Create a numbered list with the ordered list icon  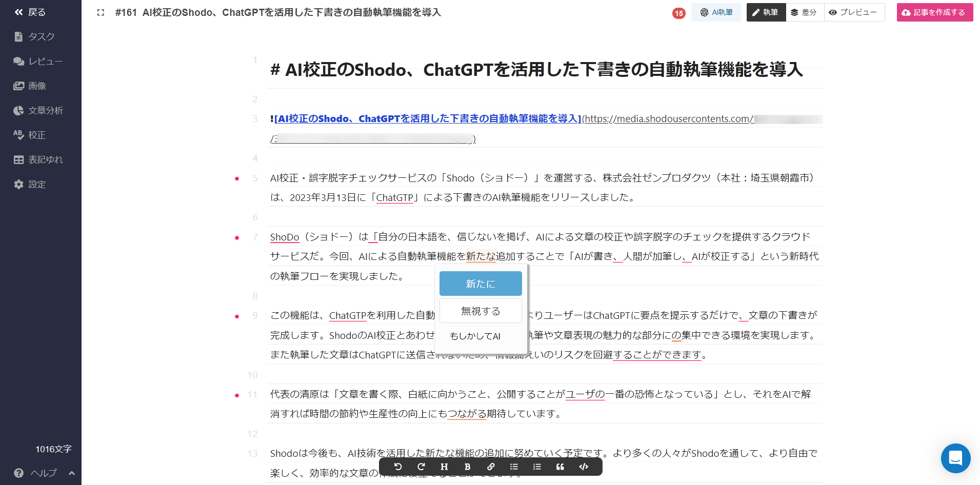536,467
